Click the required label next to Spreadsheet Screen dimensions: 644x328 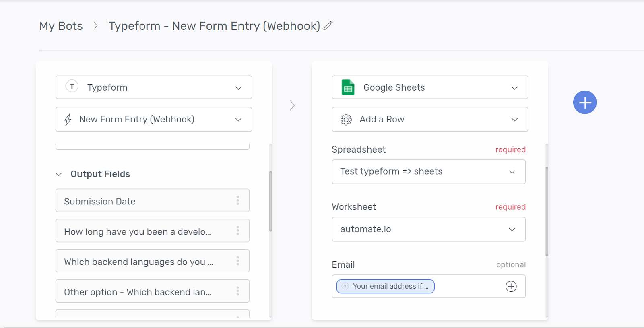510,149
